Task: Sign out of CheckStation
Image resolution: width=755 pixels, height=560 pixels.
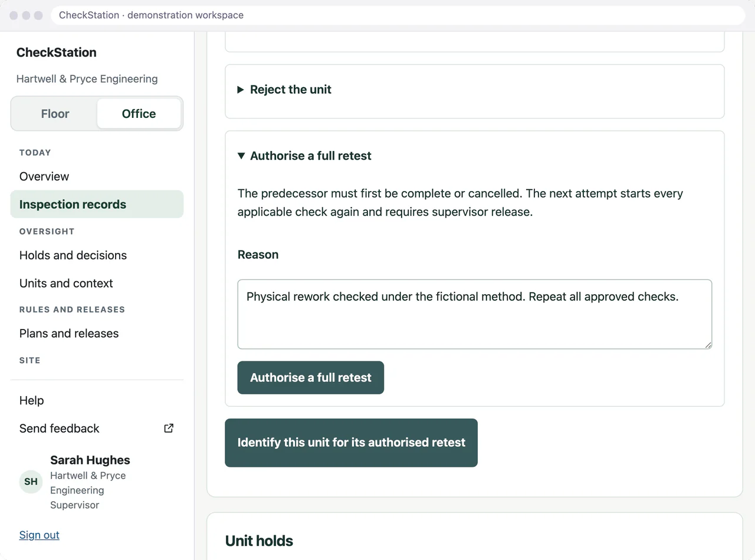Action: (40, 535)
